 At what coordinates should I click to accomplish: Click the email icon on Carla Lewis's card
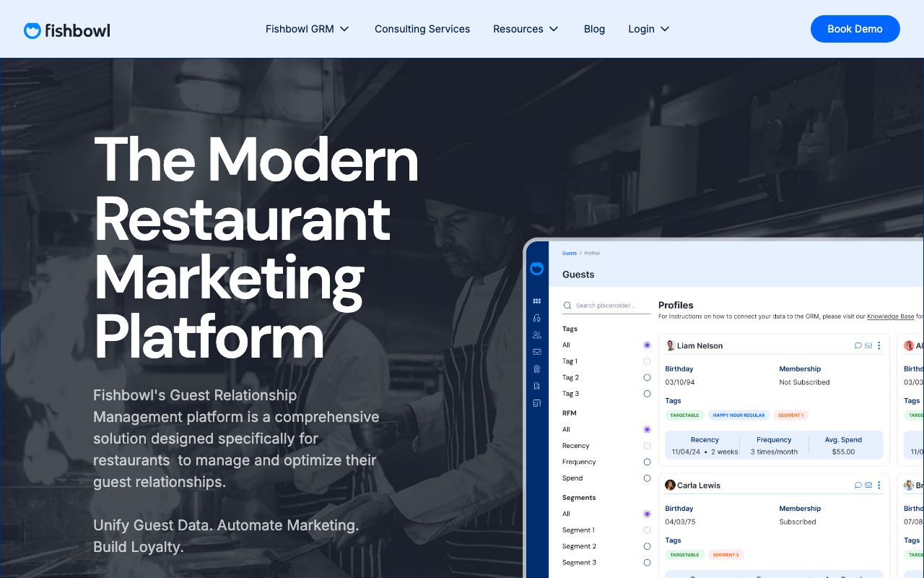(868, 485)
